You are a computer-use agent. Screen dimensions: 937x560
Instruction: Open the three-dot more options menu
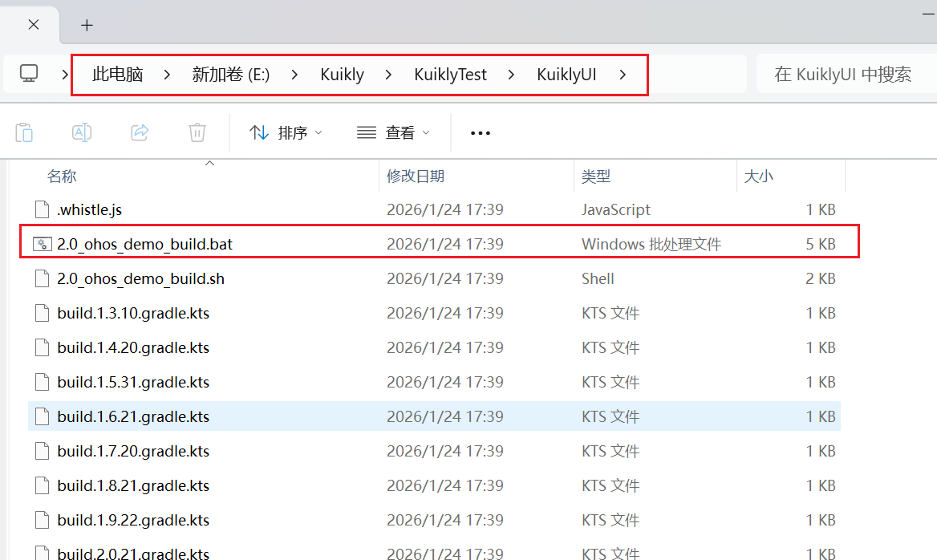[x=480, y=133]
